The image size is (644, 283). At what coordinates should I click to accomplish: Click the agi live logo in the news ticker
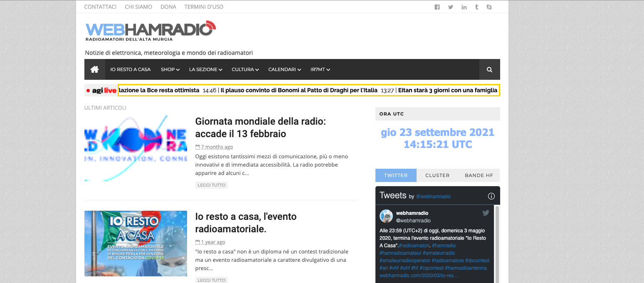point(101,90)
